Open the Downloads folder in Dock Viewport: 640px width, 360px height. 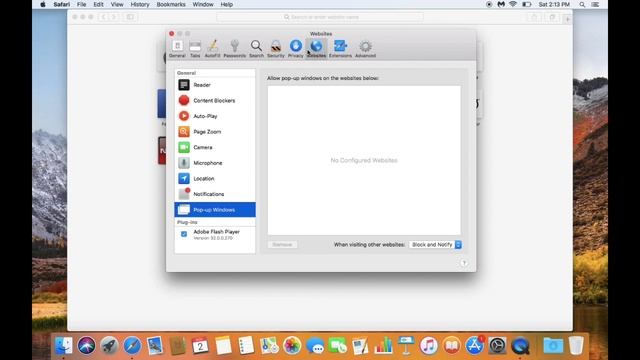click(x=553, y=346)
